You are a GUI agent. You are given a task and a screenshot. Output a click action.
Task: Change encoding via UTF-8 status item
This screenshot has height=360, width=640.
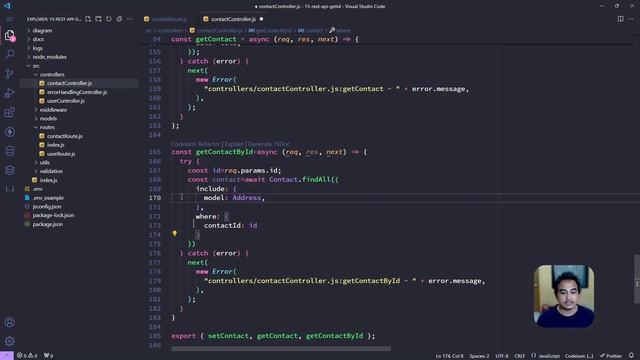click(502, 356)
